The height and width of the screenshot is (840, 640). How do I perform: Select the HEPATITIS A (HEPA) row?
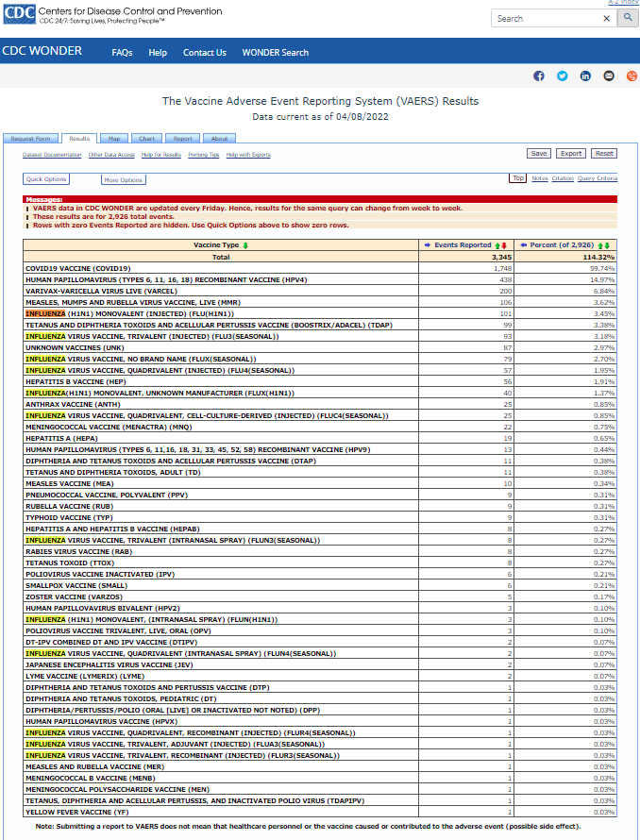(x=319, y=438)
